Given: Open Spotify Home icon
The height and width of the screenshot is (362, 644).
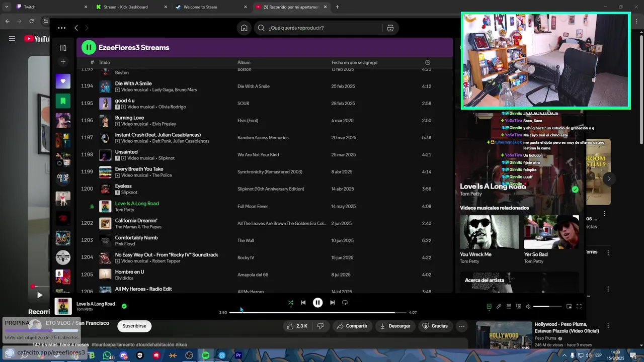Looking at the screenshot, I should 244,28.
